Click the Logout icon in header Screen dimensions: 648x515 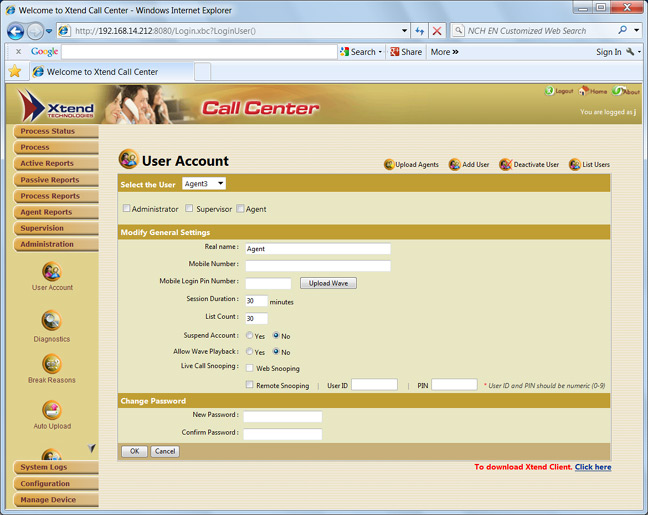coord(549,91)
